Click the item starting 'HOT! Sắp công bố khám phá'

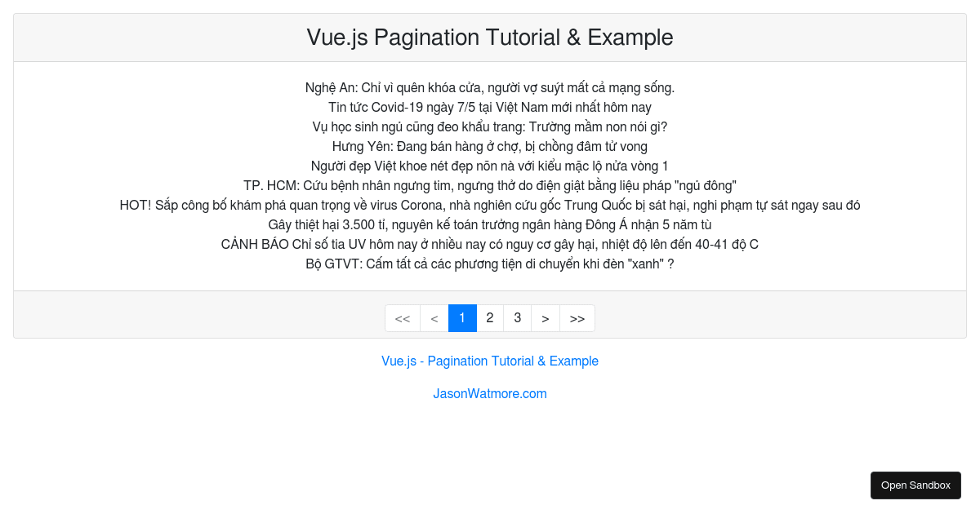pyautogui.click(x=490, y=205)
